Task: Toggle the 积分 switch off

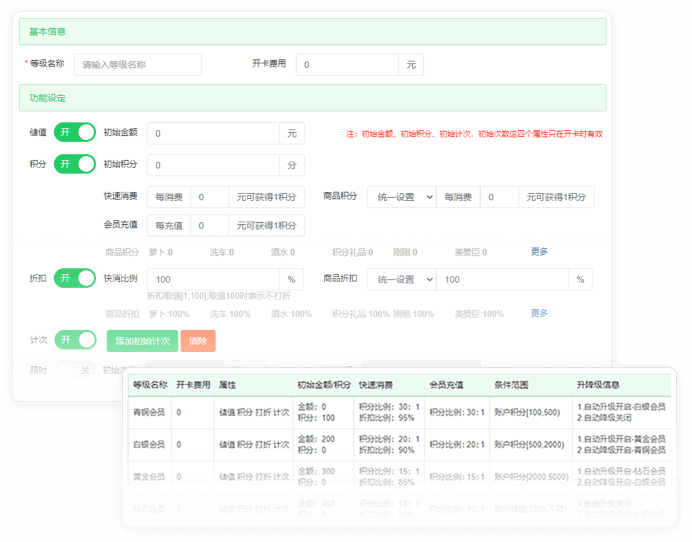Action: coord(75,164)
